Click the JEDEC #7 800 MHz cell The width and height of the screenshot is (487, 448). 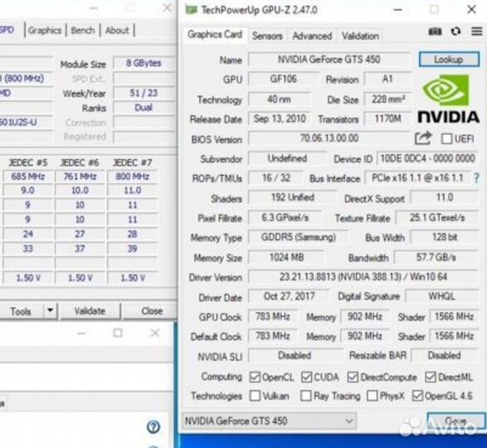coord(133,177)
